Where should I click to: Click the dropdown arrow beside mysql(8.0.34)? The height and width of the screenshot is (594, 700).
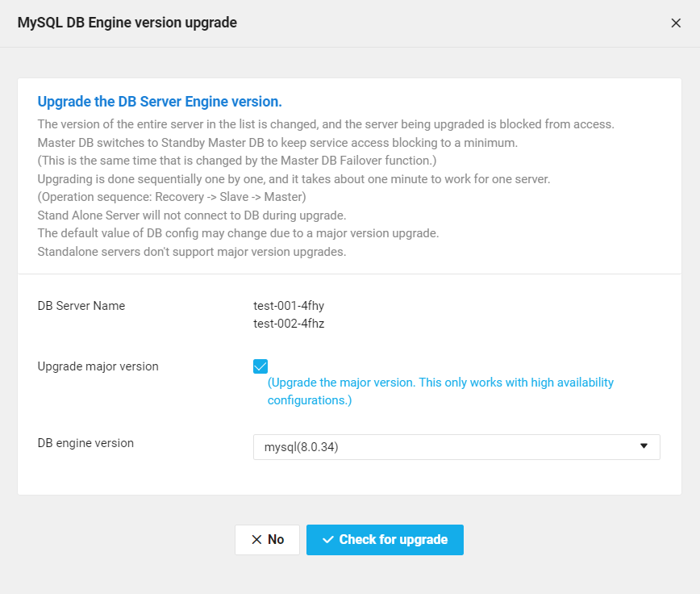click(644, 446)
